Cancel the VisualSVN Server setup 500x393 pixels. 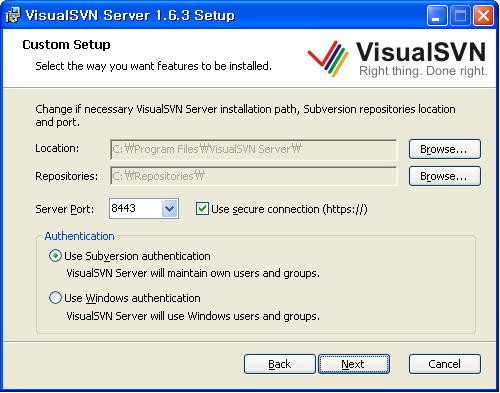(445, 364)
